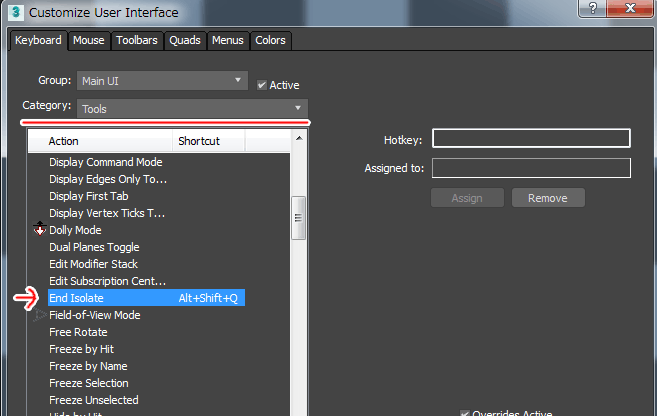Click the action list scrollbar thumb
This screenshot has width=657, height=416.
[298, 218]
